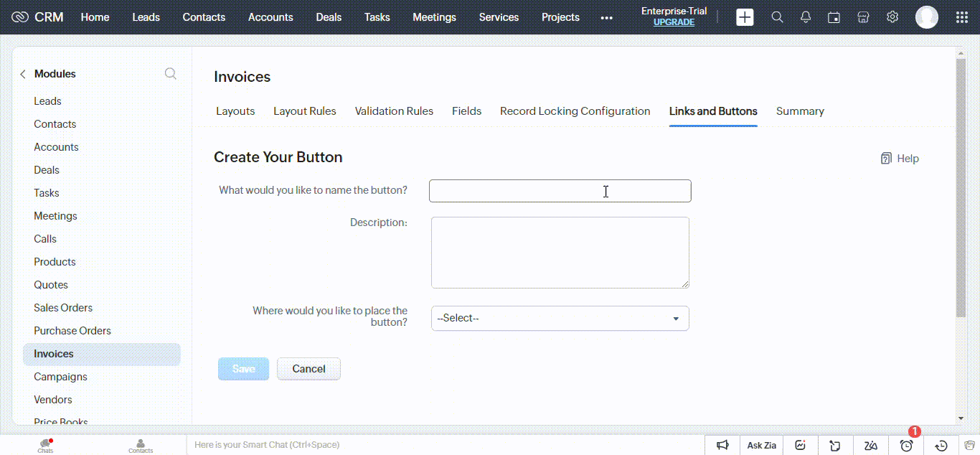Open the Contacts panel at bottom left
This screenshot has width=980, height=455.
click(x=141, y=443)
